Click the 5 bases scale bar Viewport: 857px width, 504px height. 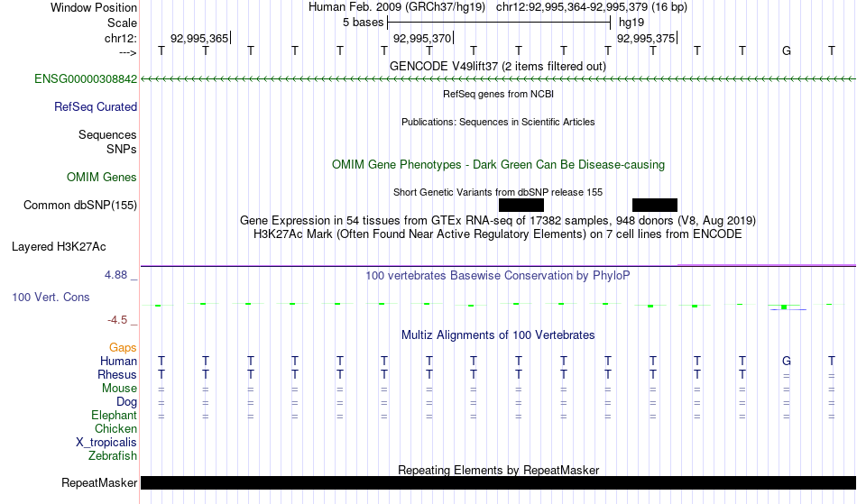(x=499, y=23)
